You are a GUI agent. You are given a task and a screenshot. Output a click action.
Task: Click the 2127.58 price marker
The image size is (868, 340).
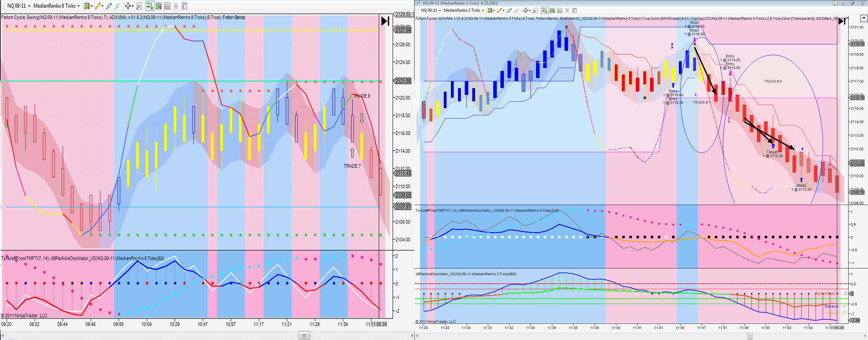point(403,30)
